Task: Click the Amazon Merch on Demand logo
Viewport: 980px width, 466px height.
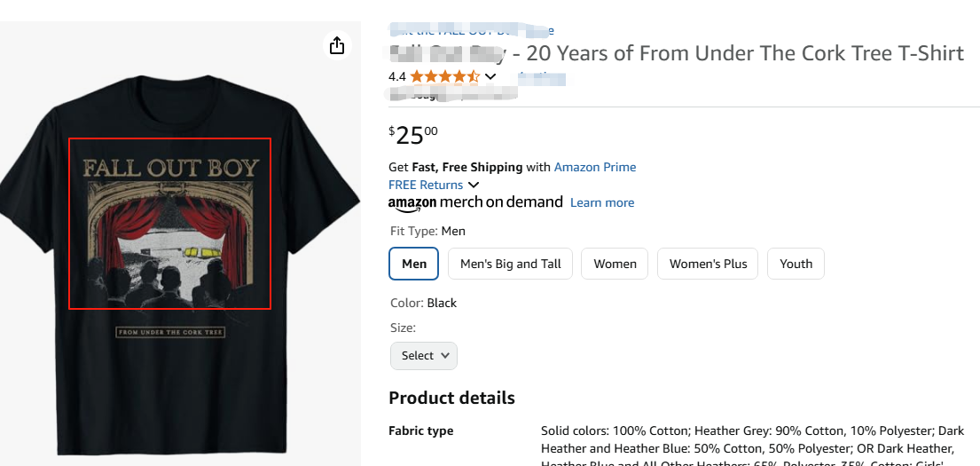Action: 475,202
